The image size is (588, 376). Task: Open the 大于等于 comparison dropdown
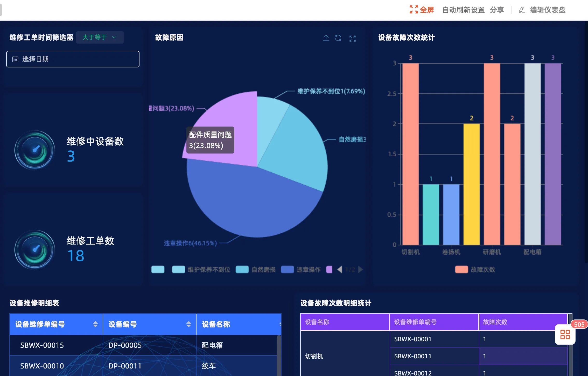click(x=100, y=37)
